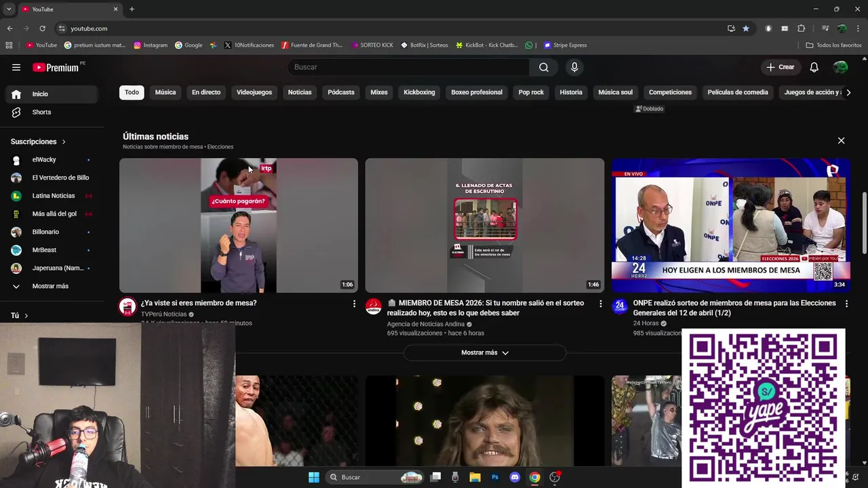
Task: Click the Crear button
Action: [780, 67]
